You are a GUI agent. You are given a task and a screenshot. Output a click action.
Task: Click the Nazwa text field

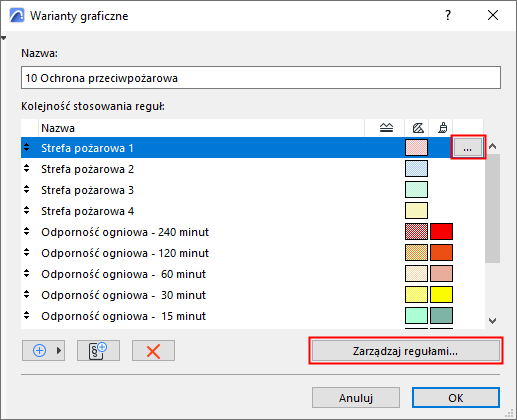(261, 78)
